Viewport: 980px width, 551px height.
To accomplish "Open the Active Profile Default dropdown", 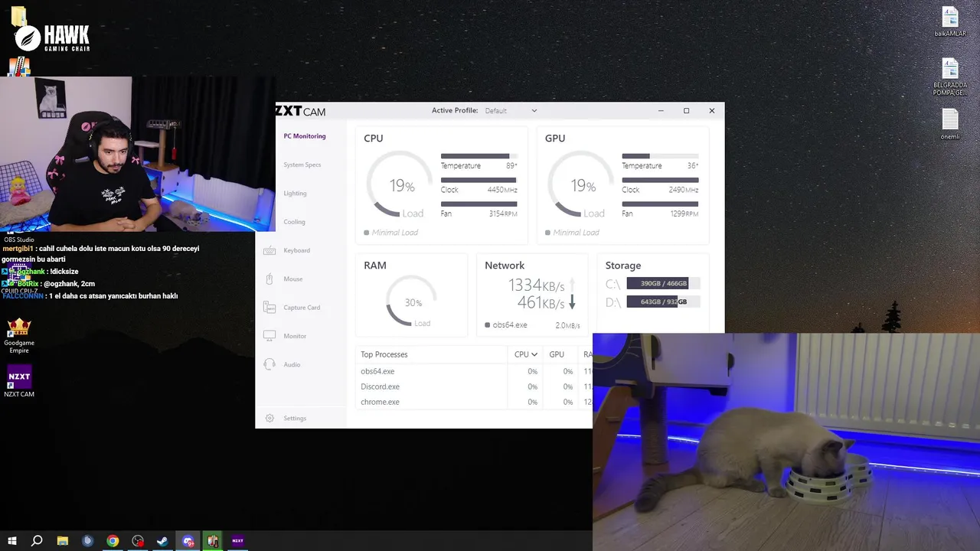I will coord(511,111).
